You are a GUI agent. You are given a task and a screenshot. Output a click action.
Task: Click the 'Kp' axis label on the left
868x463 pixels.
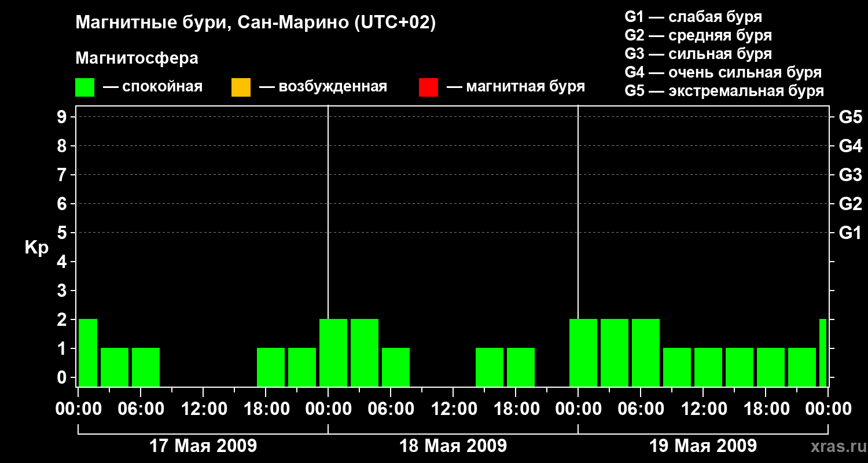point(36,248)
